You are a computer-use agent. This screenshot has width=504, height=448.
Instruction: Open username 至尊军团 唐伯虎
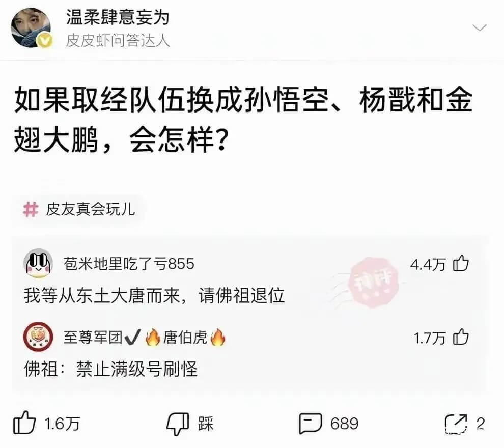point(144,337)
